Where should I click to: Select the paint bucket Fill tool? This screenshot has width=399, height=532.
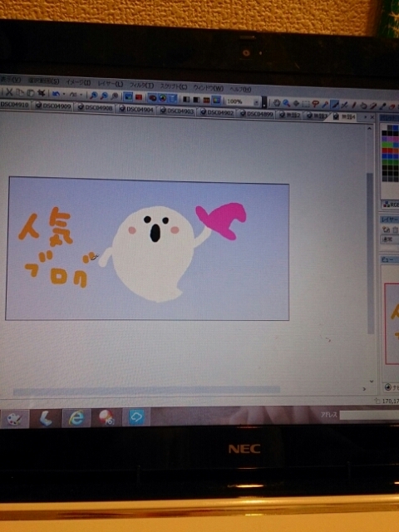(x=363, y=106)
